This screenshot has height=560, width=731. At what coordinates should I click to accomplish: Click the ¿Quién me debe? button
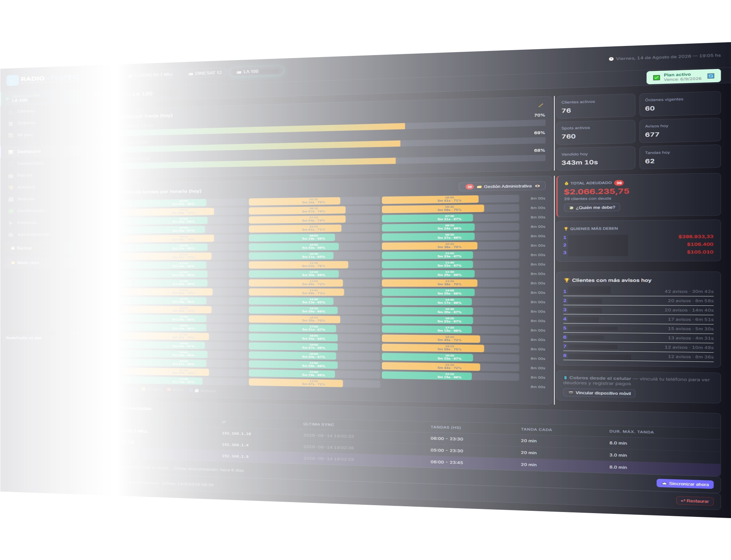click(x=592, y=207)
